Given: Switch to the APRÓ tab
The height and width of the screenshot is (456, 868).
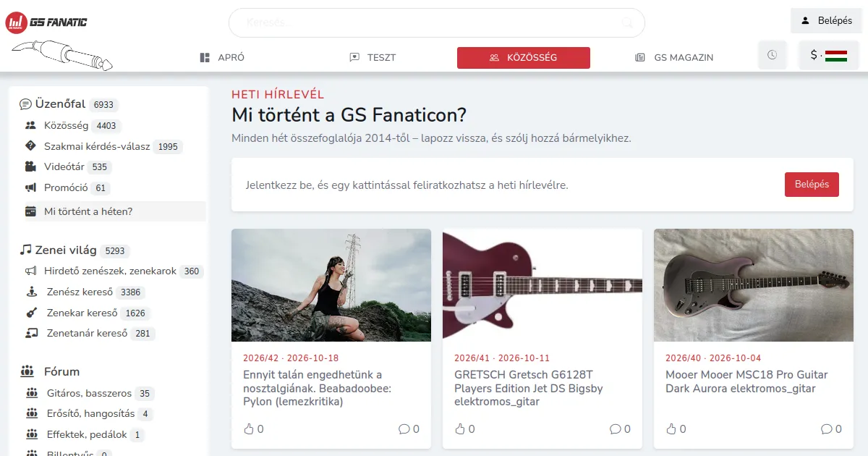Looking at the screenshot, I should 222,57.
